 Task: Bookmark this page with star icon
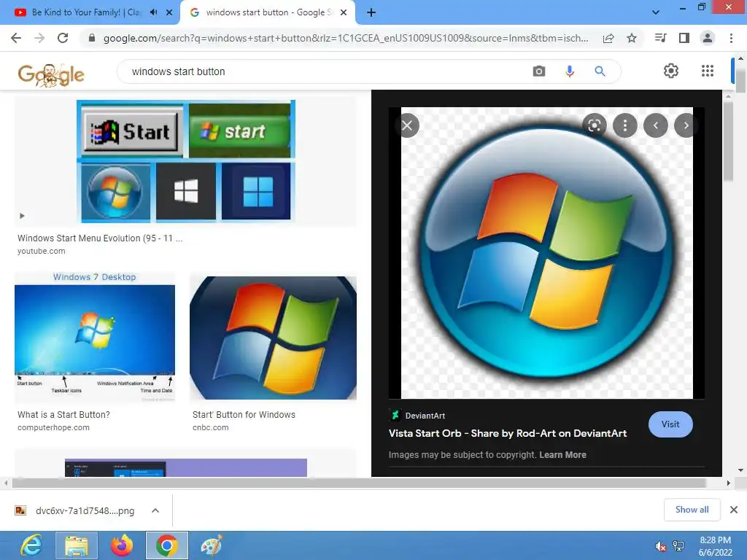tap(632, 38)
